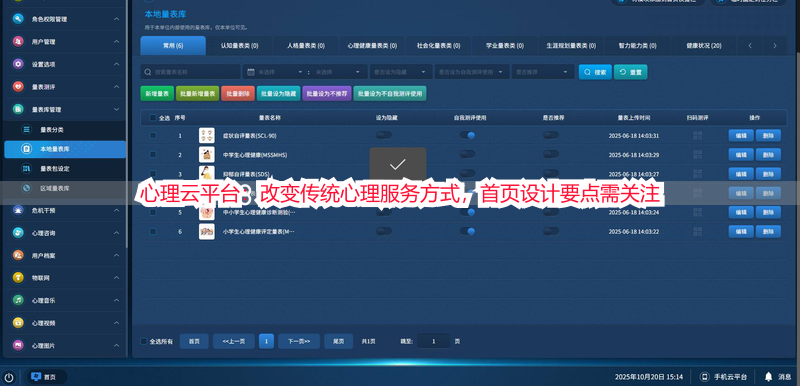Expand the 角色权限管理 menu chevron

[116, 19]
